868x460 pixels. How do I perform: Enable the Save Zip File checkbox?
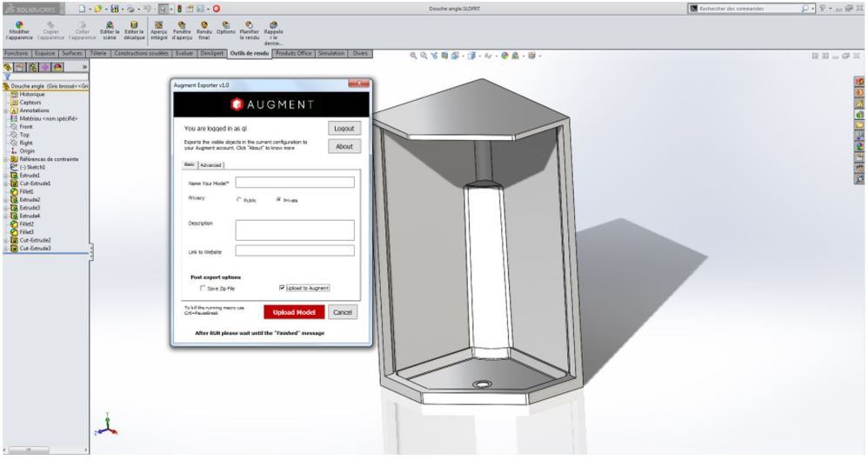[203, 288]
